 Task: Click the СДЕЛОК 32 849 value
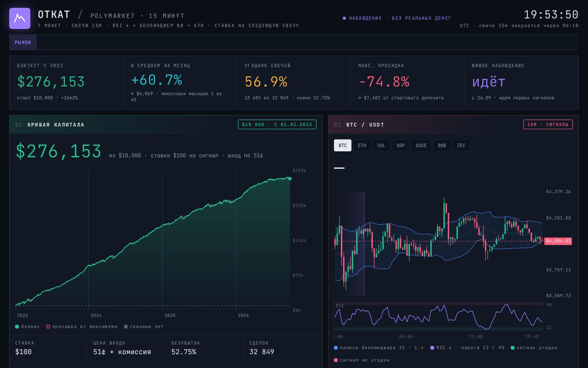pyautogui.click(x=262, y=352)
